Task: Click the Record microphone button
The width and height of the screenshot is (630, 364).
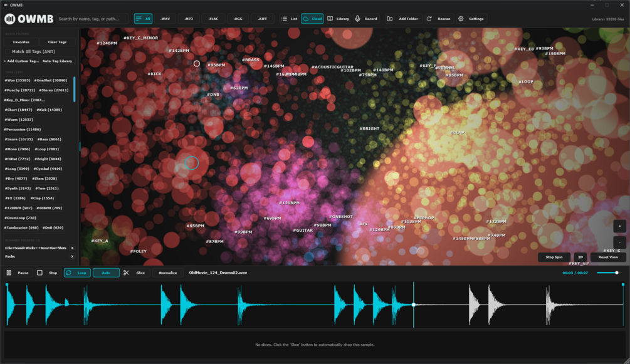Action: 367,19
